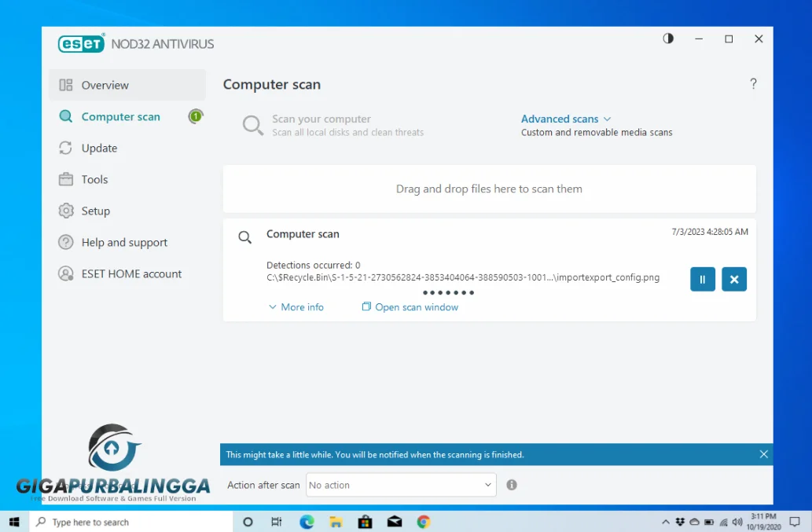
Task: Launch Google Chrome from taskbar
Action: [424, 522]
